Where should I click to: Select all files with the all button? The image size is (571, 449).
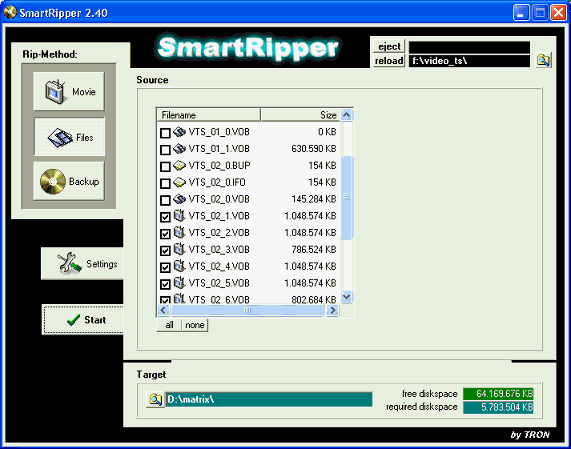[169, 325]
